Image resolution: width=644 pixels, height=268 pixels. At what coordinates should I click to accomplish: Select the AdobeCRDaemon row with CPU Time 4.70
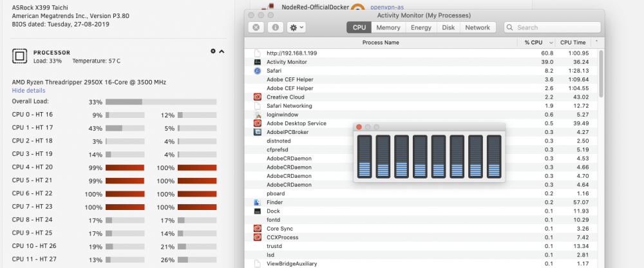(x=421, y=176)
